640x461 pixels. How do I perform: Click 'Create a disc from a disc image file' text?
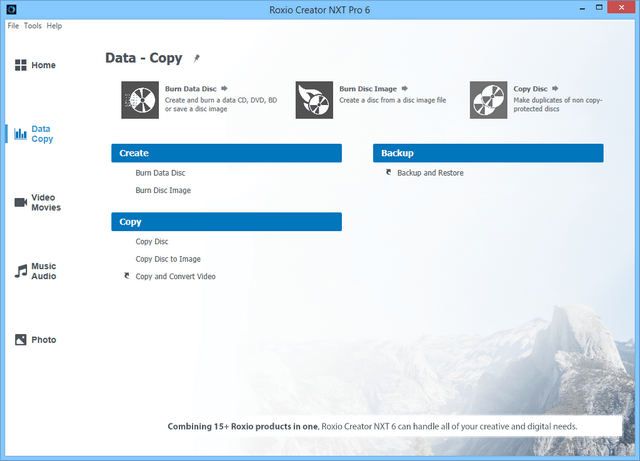pyautogui.click(x=392, y=100)
